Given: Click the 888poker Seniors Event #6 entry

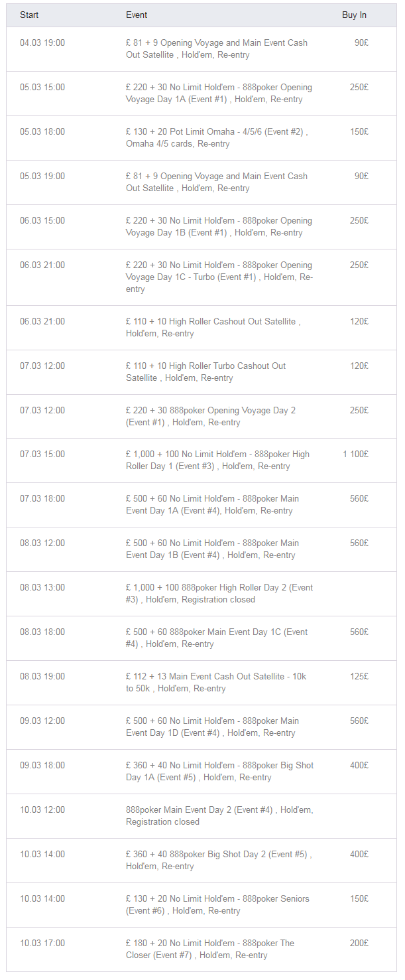Looking at the screenshot, I should [x=217, y=904].
